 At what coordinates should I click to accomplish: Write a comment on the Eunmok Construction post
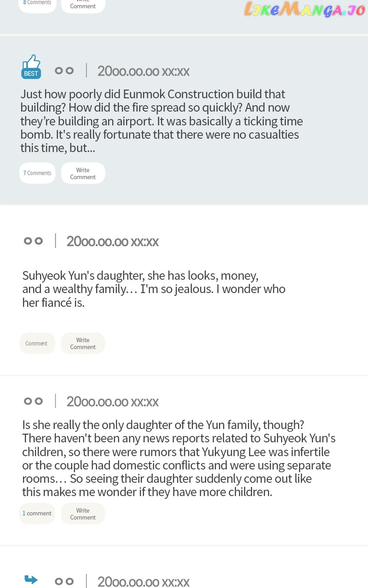83,173
